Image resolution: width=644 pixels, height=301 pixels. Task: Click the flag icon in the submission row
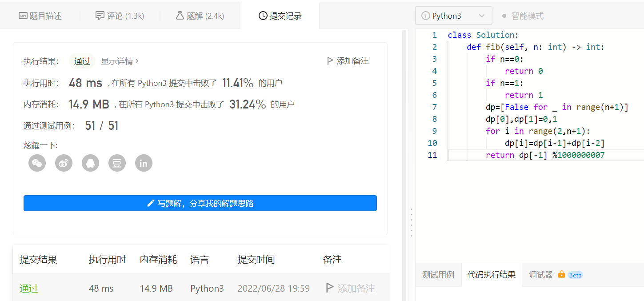click(x=330, y=288)
